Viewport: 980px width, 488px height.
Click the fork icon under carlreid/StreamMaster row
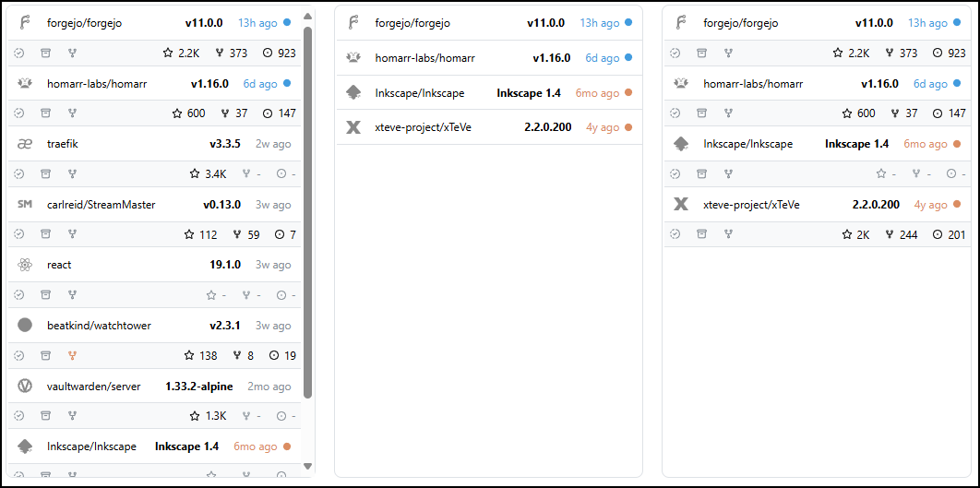click(72, 234)
